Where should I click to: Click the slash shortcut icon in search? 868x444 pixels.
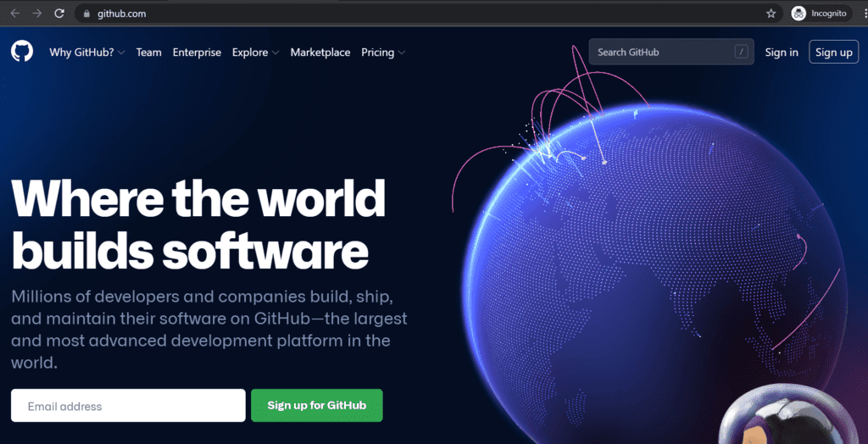pyautogui.click(x=741, y=52)
